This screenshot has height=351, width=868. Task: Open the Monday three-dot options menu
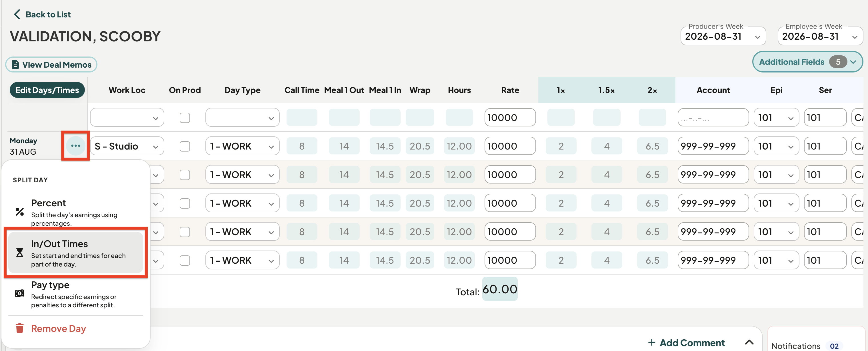75,146
